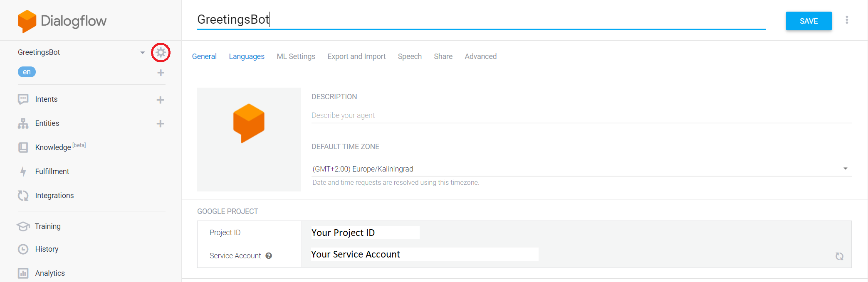Click the GreetingsBot agent name field

click(482, 20)
